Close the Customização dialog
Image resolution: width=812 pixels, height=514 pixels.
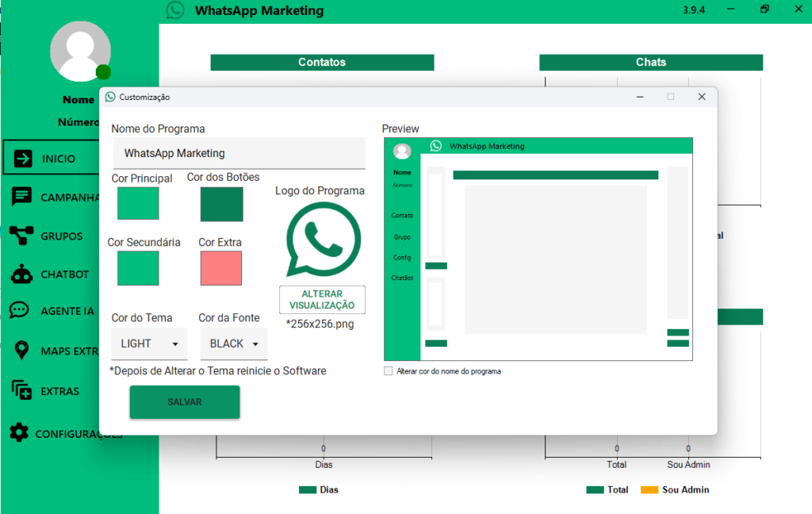click(x=702, y=97)
